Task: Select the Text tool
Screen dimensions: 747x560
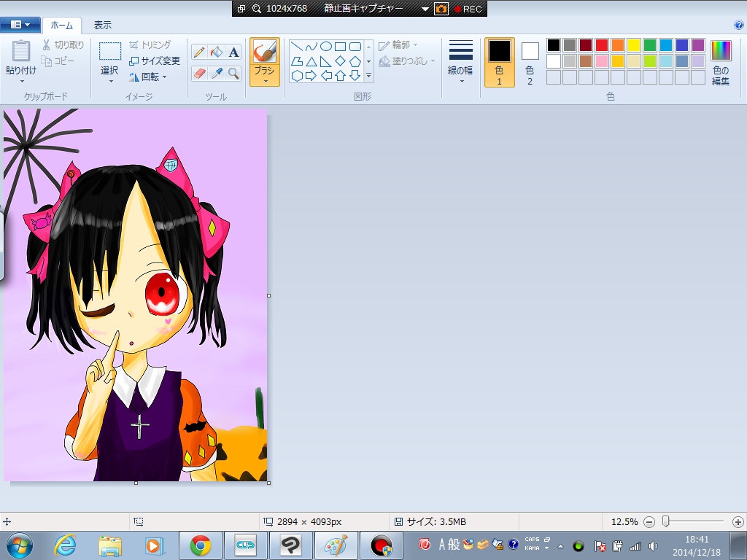Action: 233,52
